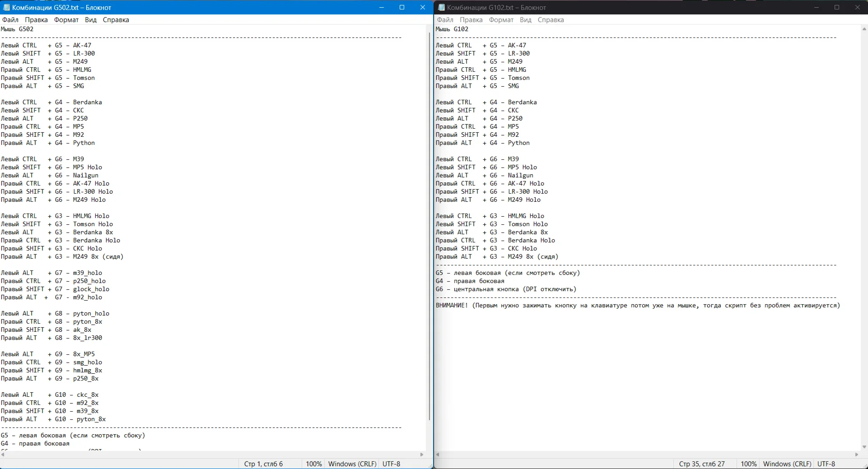Click down arrow of G102 vertical scrollbar
Screen dimensions: 868x469
pyautogui.click(x=864, y=447)
